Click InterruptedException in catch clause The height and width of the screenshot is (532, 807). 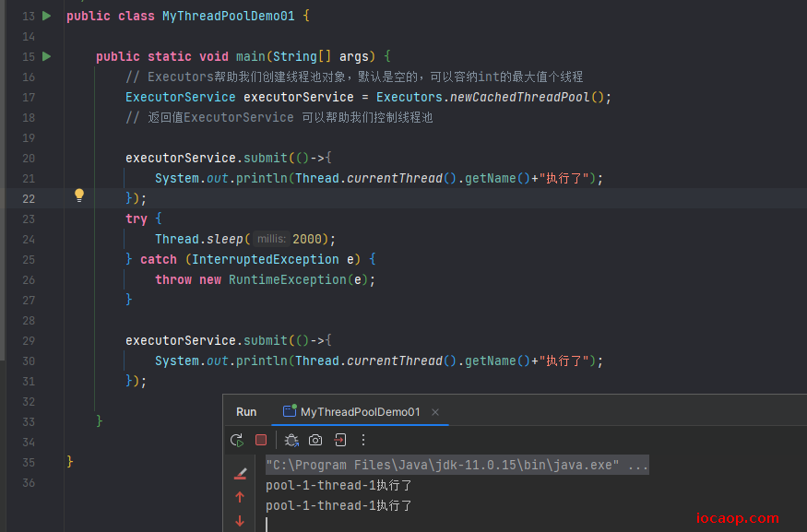point(265,259)
